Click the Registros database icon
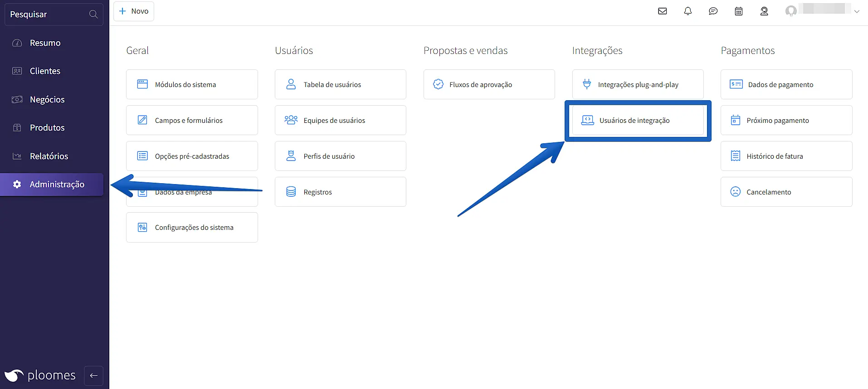868x389 pixels. [291, 192]
